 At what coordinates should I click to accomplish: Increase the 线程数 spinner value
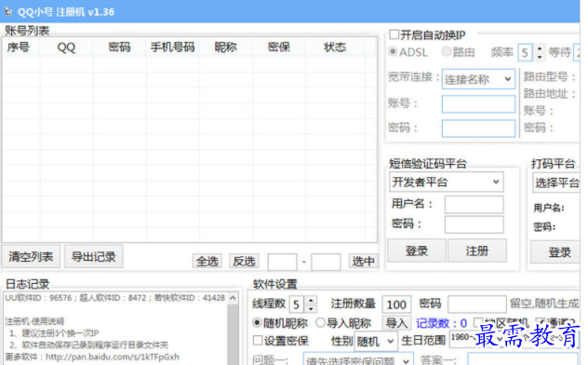pos(311,301)
